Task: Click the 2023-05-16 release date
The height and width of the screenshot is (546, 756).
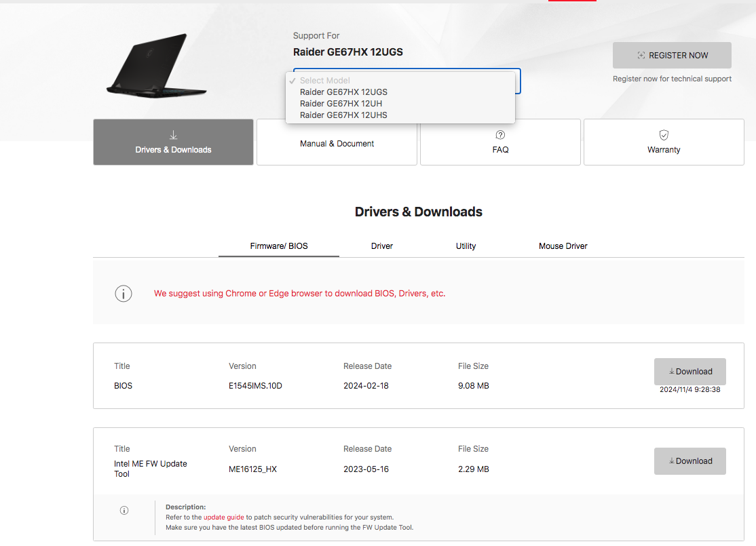Action: [366, 469]
